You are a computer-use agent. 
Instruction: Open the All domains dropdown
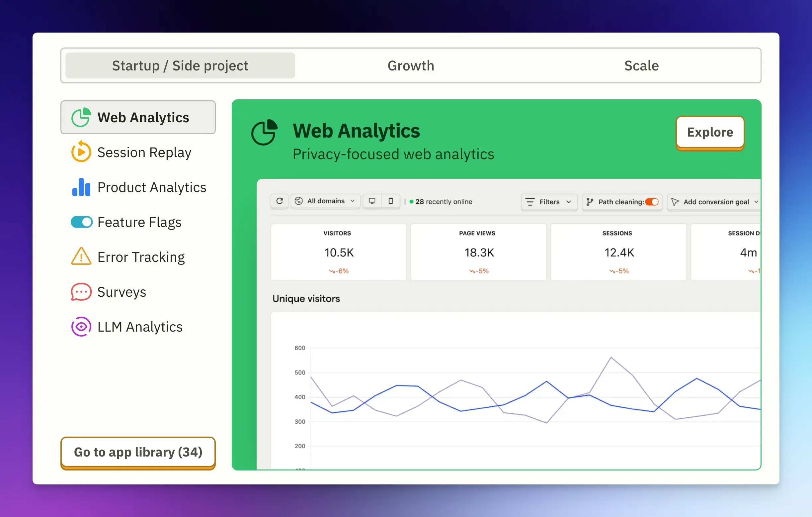[325, 201]
